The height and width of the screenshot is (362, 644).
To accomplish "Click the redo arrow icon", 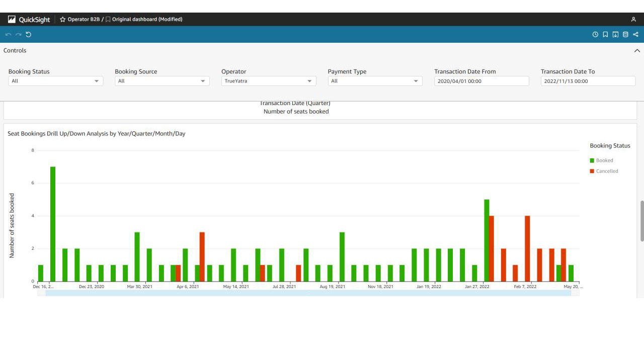I will pyautogui.click(x=18, y=35).
